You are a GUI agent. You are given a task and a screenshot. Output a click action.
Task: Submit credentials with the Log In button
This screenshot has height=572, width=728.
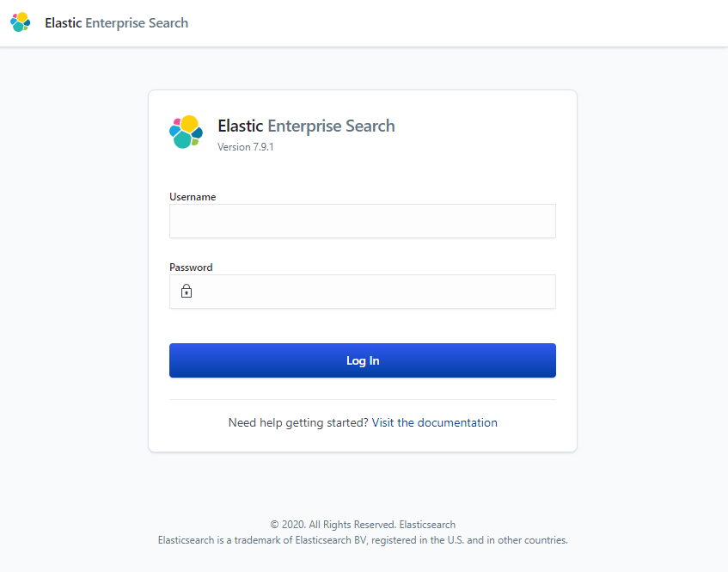363,360
